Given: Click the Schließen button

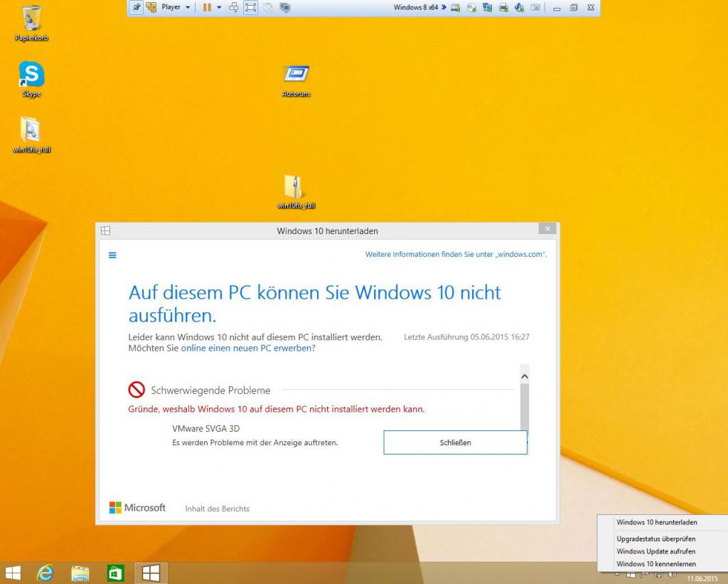Looking at the screenshot, I should coord(456,442).
